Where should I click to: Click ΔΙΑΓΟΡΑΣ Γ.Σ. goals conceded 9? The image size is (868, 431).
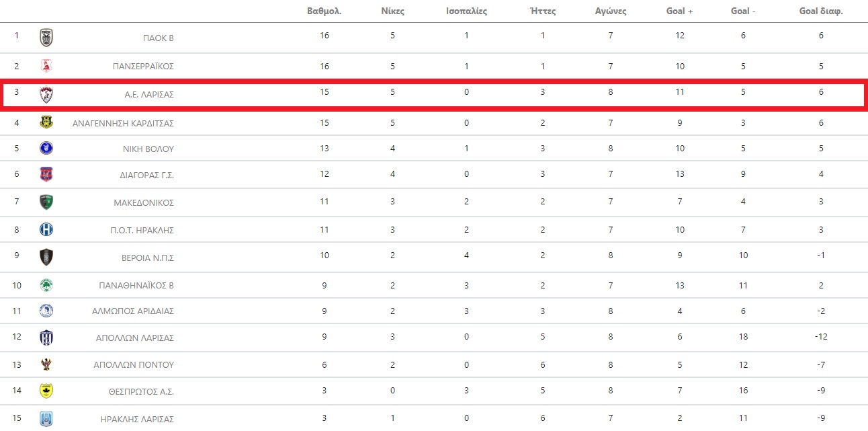[743, 174]
